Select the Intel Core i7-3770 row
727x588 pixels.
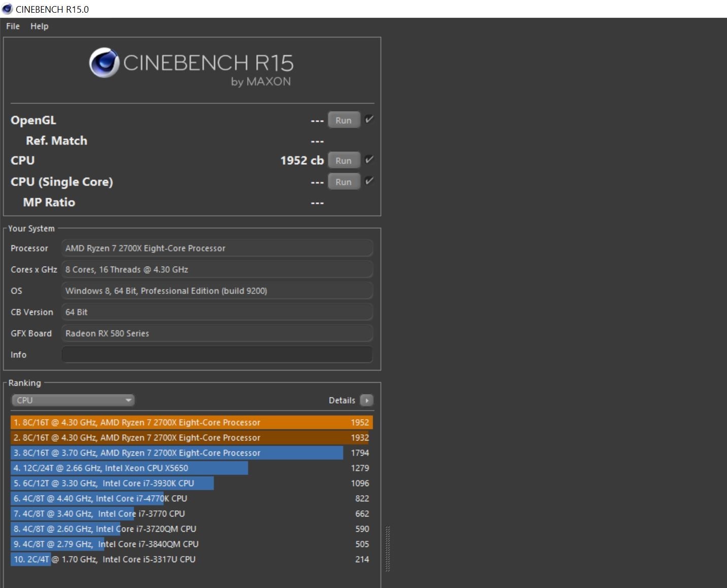192,513
